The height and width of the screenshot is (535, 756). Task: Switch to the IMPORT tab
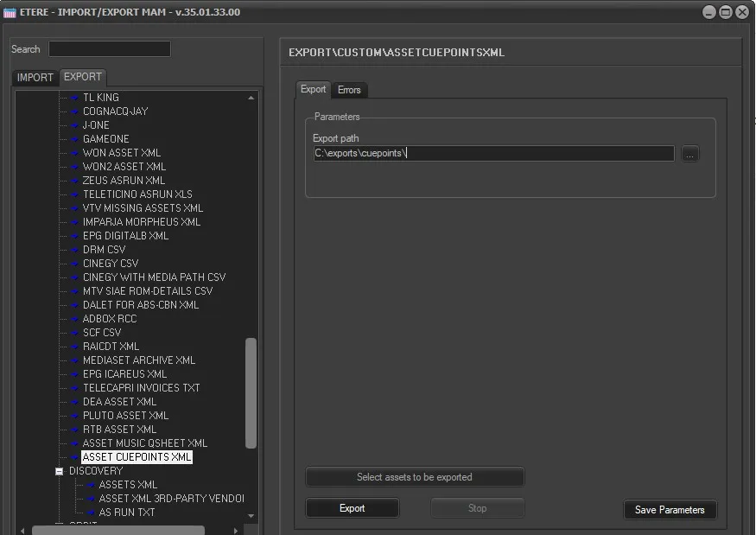(35, 78)
